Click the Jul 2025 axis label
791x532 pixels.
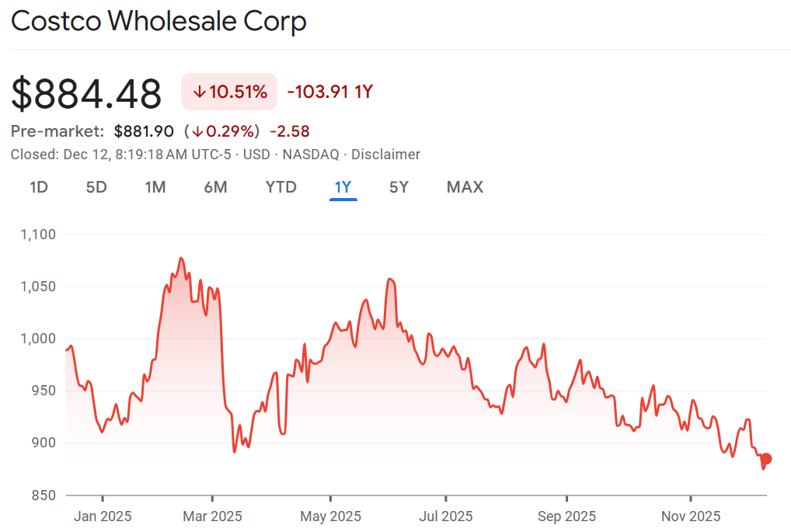(x=446, y=516)
